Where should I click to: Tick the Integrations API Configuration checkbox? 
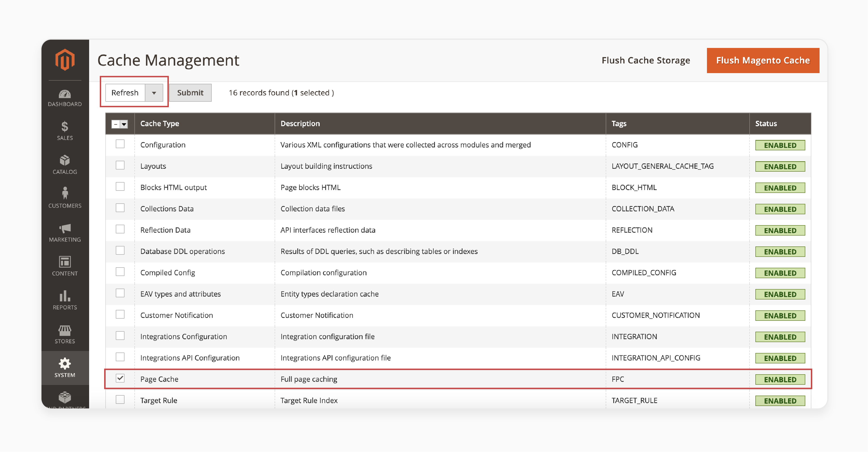[x=120, y=357]
